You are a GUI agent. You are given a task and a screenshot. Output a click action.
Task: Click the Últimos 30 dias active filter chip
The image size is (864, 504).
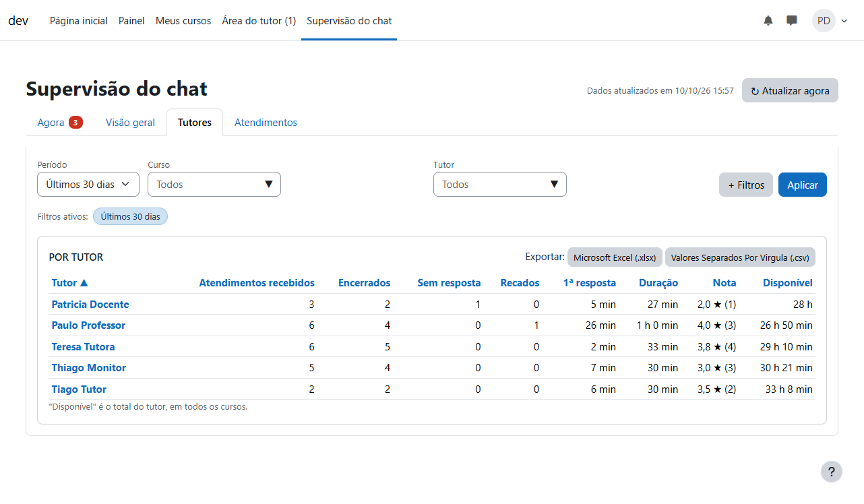[130, 216]
